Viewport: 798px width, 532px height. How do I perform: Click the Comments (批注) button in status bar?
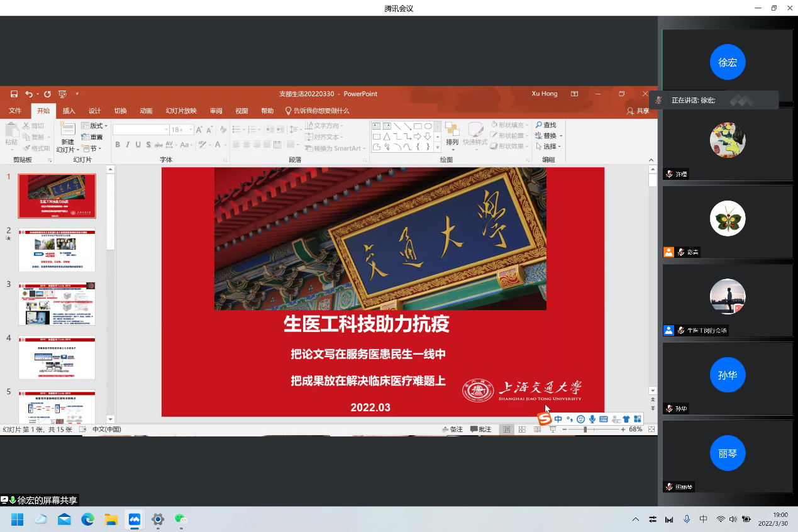pos(480,429)
